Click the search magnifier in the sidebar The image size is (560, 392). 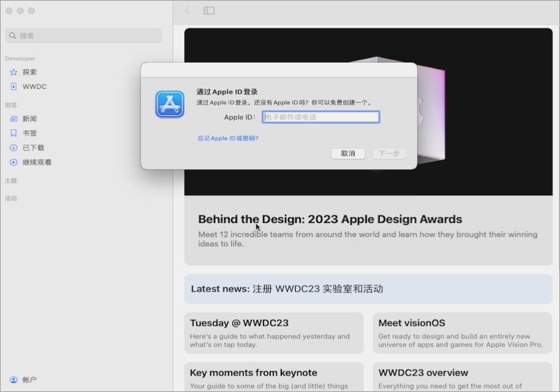(12, 36)
